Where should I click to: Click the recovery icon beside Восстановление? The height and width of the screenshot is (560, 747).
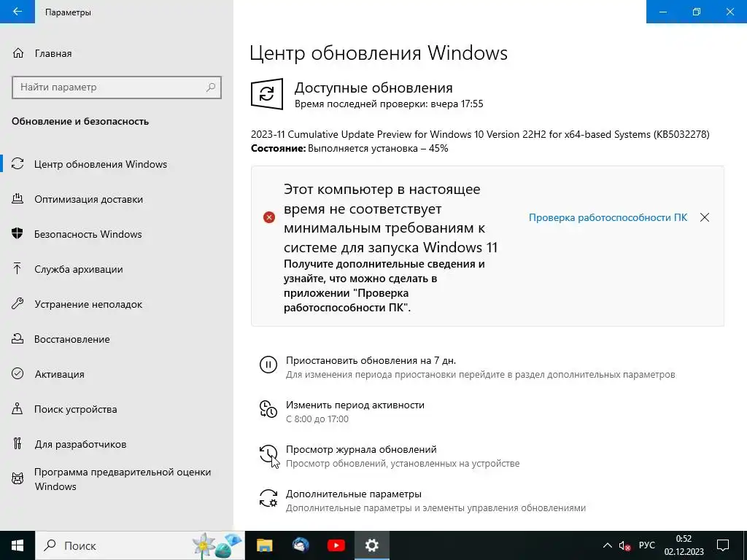(x=18, y=338)
